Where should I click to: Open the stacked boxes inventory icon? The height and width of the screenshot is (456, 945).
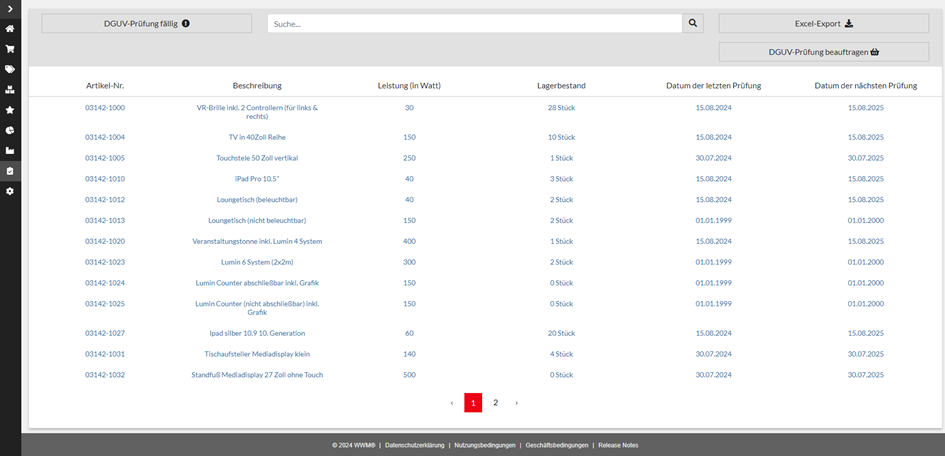click(x=10, y=90)
